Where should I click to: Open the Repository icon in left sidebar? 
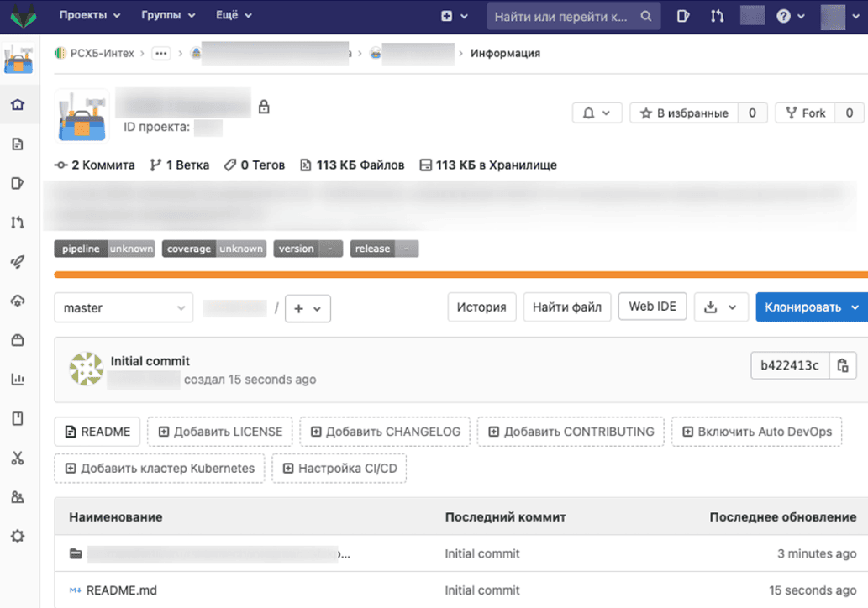(x=18, y=144)
